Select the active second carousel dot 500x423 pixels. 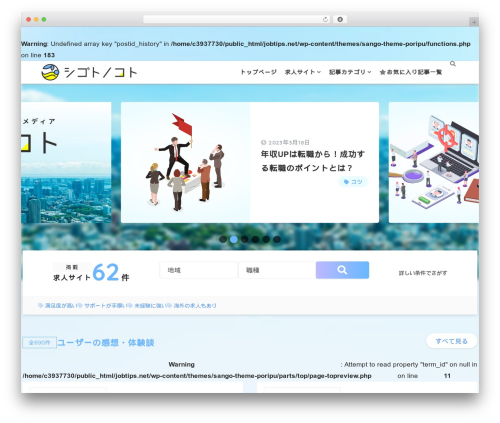click(234, 239)
